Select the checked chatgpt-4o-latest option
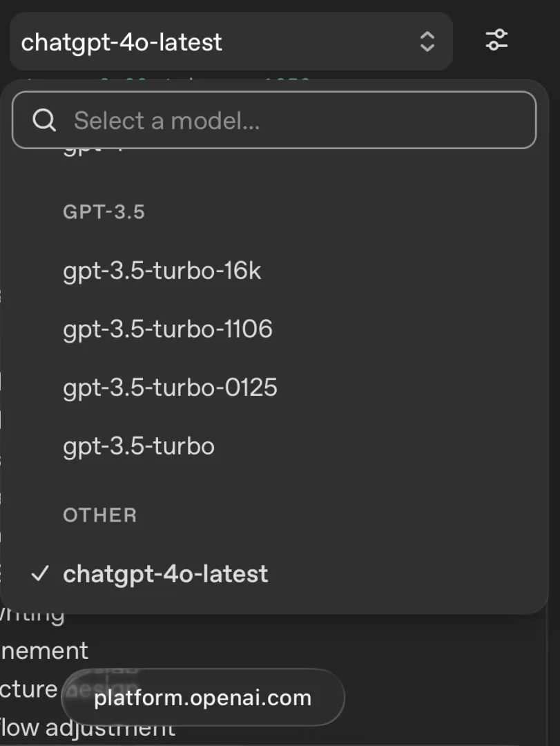The width and height of the screenshot is (560, 746). click(x=166, y=574)
